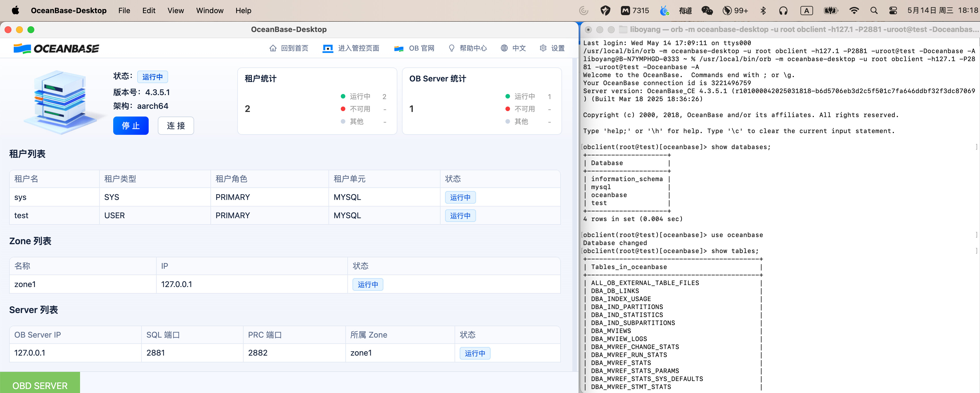This screenshot has width=980, height=393.
Task: Click the 连接 connect button
Action: tap(176, 126)
